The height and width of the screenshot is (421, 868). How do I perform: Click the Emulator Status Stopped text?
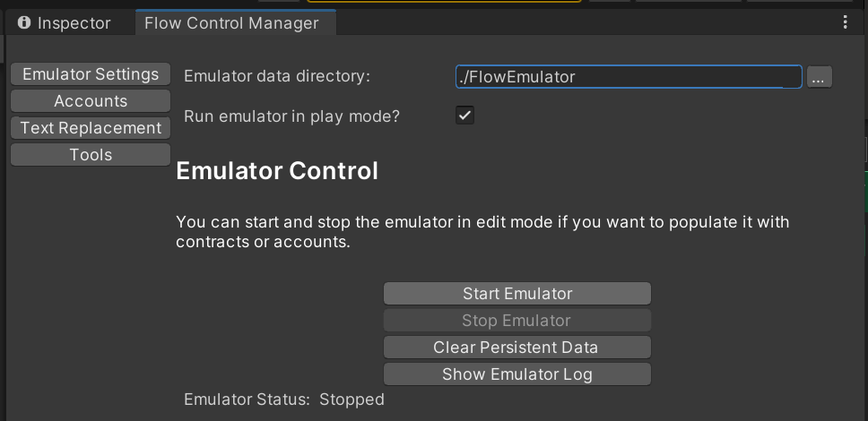tap(284, 400)
